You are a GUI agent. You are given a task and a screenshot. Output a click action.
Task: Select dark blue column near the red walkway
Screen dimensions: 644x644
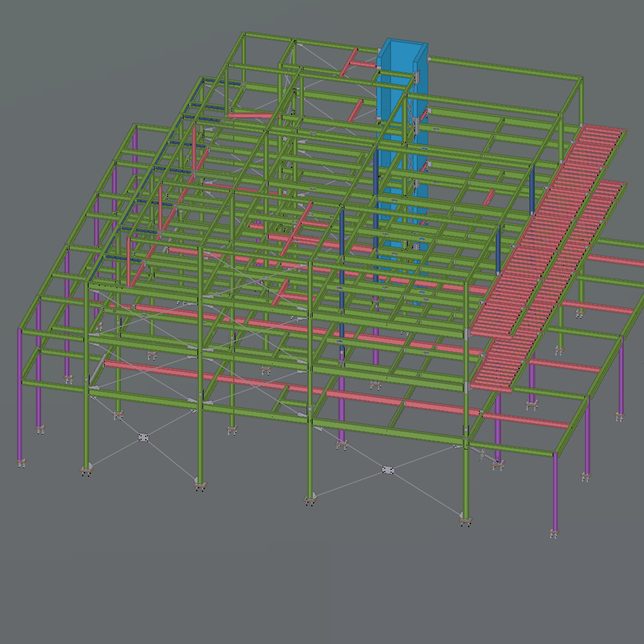tap(532, 191)
